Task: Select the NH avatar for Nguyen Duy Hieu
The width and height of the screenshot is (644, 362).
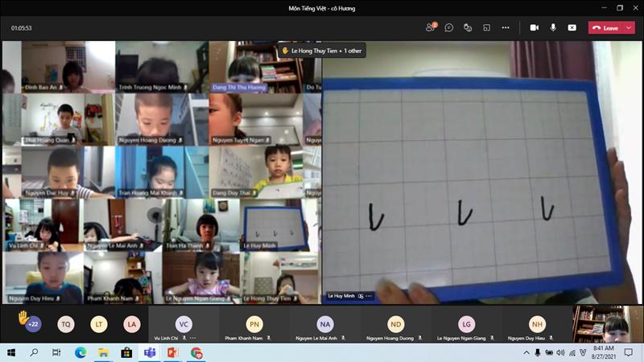Action: coord(537,324)
